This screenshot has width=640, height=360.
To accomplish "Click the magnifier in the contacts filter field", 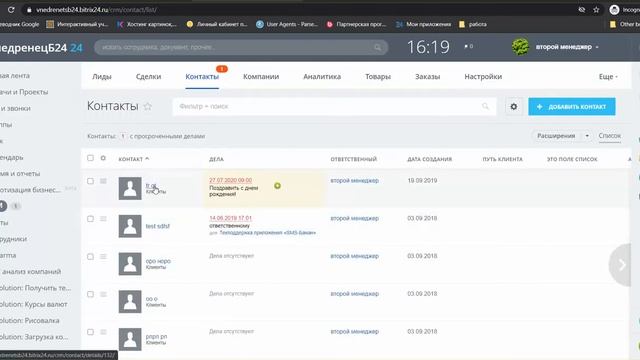I will pos(485,106).
